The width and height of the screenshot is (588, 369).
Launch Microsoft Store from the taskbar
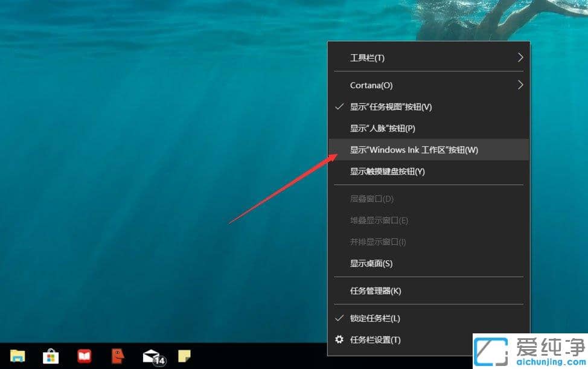pos(51,356)
